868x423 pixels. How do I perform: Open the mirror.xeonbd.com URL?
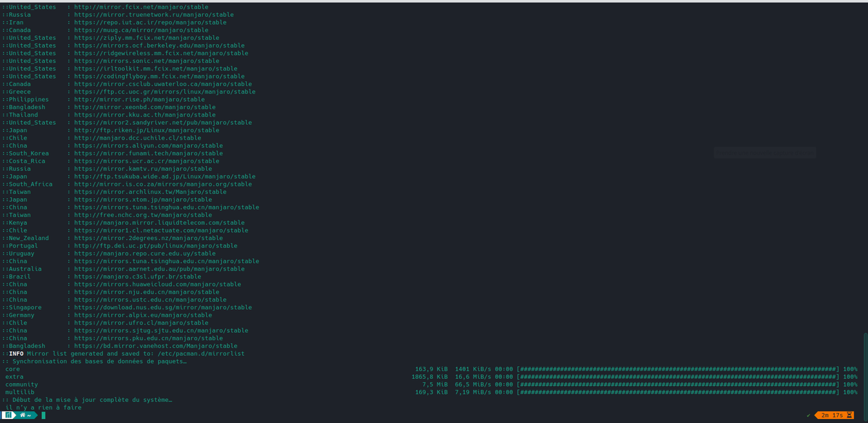pyautogui.click(x=145, y=107)
